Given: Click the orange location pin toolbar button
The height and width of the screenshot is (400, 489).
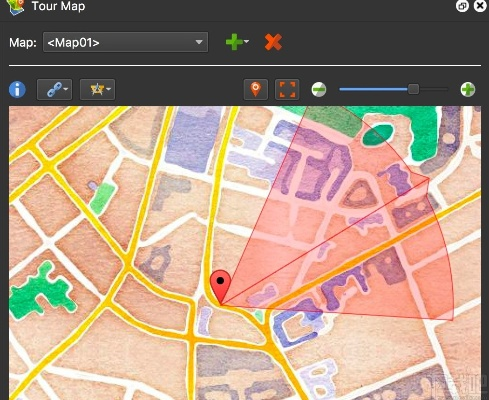Looking at the screenshot, I should pos(256,89).
